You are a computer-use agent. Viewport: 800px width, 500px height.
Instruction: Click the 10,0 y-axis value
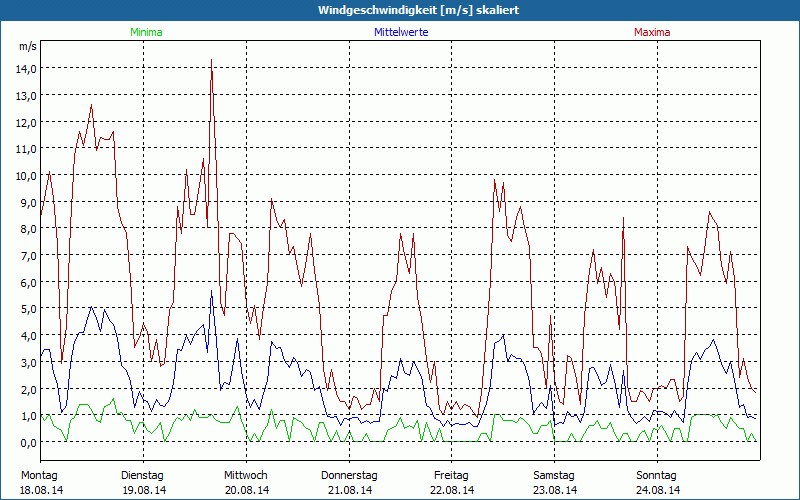point(27,176)
